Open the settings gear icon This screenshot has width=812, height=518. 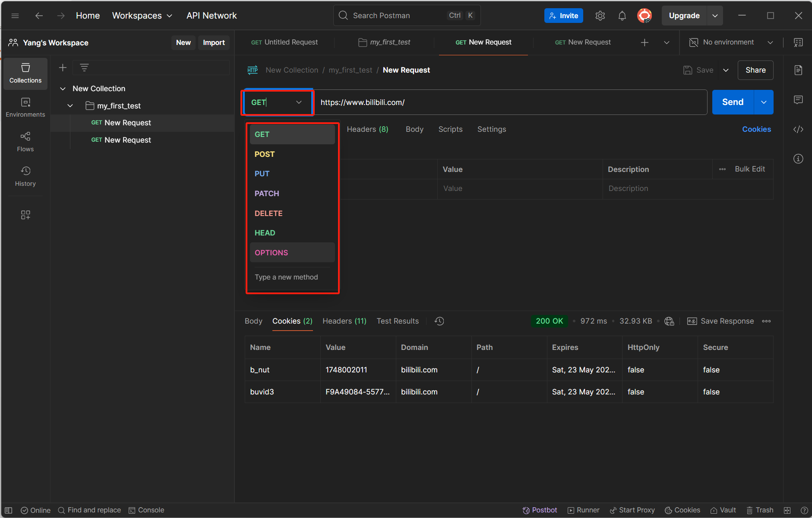point(600,16)
